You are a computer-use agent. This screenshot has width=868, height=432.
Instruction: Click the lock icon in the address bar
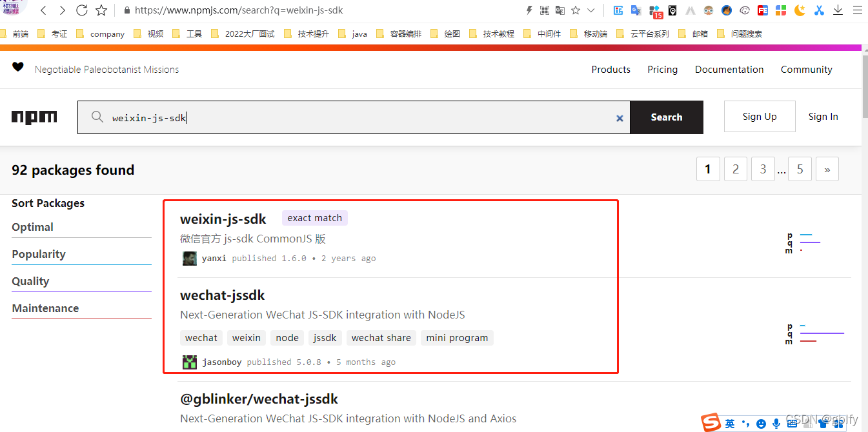(x=126, y=10)
